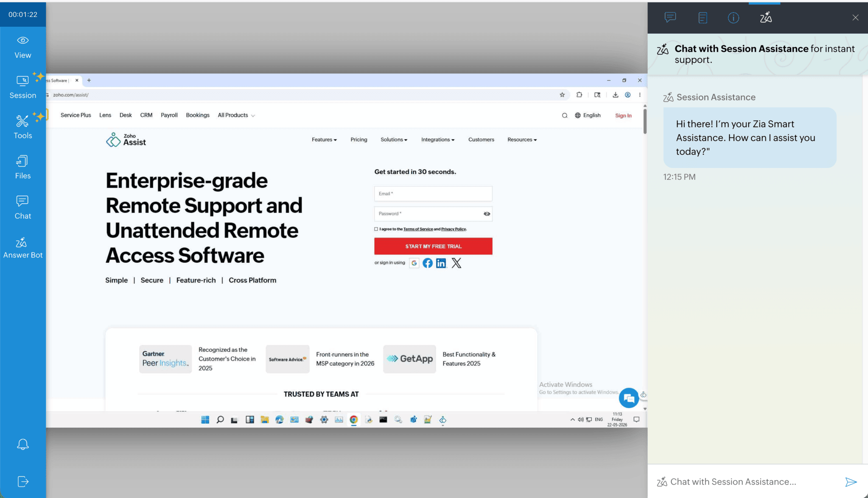Image resolution: width=868 pixels, height=498 pixels.
Task: Click the Sign In link
Action: (623, 115)
